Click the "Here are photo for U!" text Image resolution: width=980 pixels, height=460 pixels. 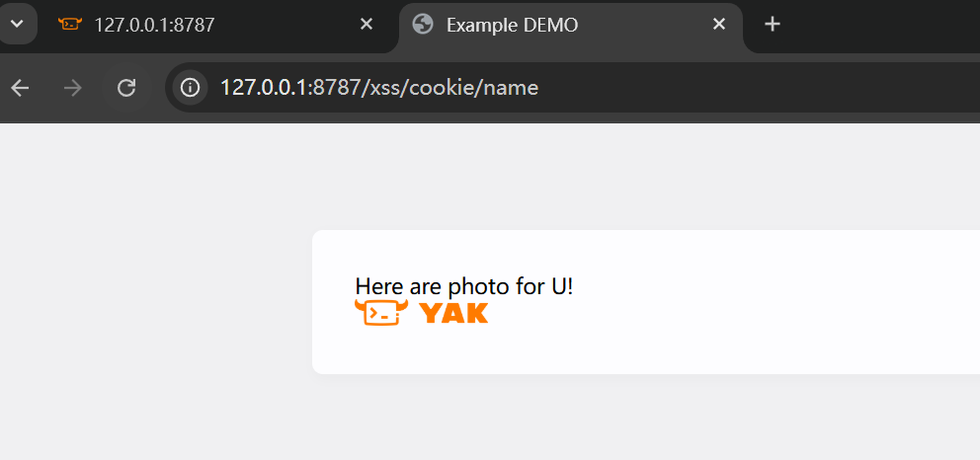463,286
